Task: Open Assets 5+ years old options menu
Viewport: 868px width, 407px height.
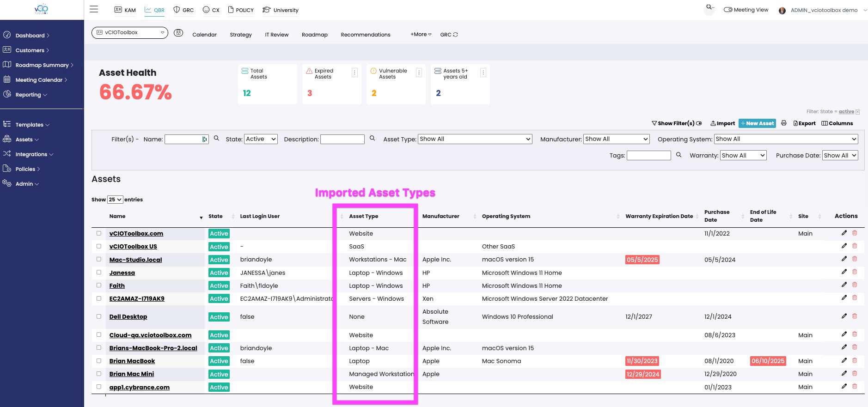Action: click(x=483, y=73)
